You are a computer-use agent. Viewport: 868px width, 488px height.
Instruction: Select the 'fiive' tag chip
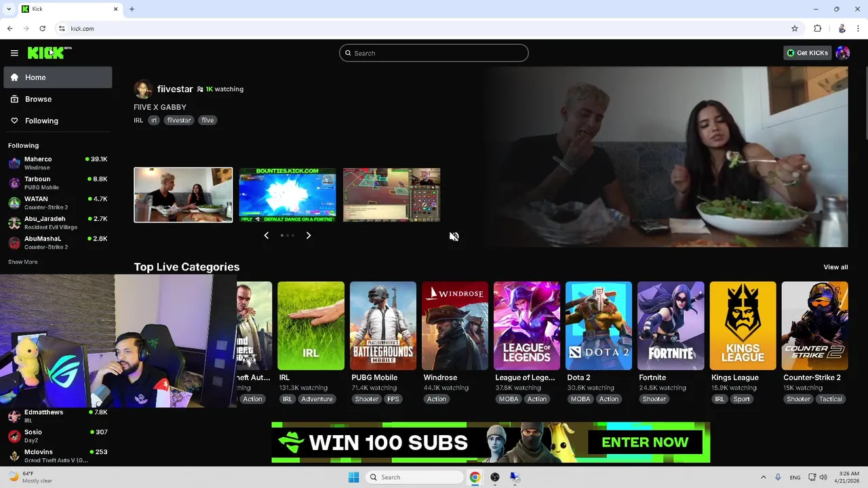[x=208, y=120]
